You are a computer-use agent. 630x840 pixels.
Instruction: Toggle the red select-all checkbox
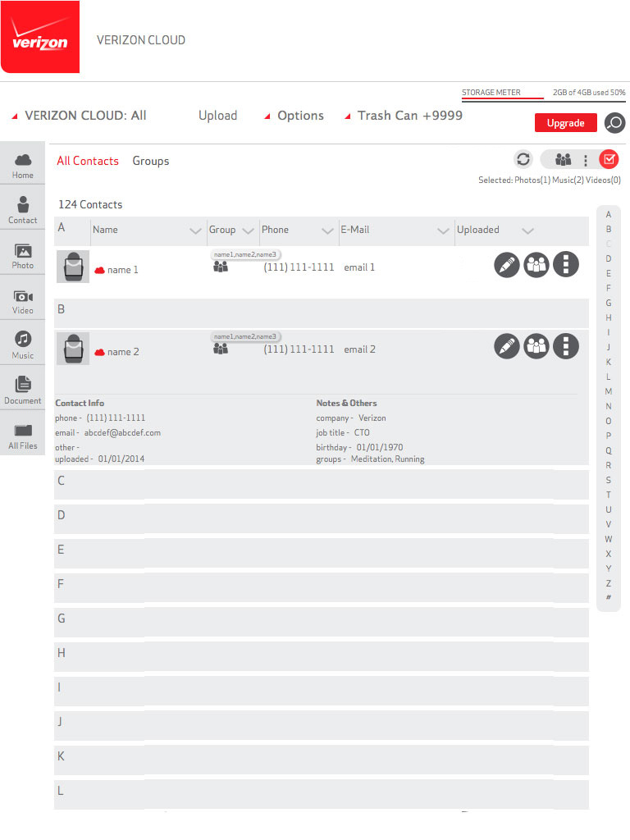[609, 160]
